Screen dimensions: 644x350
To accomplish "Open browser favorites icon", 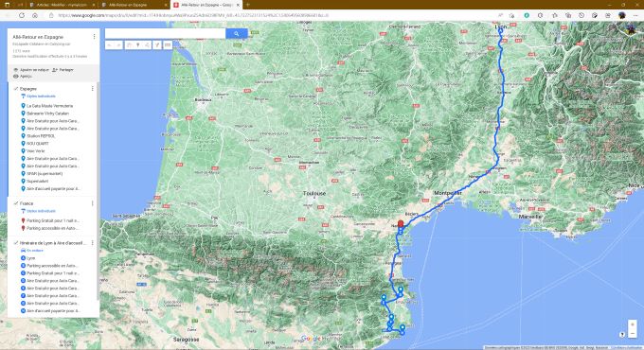I will [554, 15].
